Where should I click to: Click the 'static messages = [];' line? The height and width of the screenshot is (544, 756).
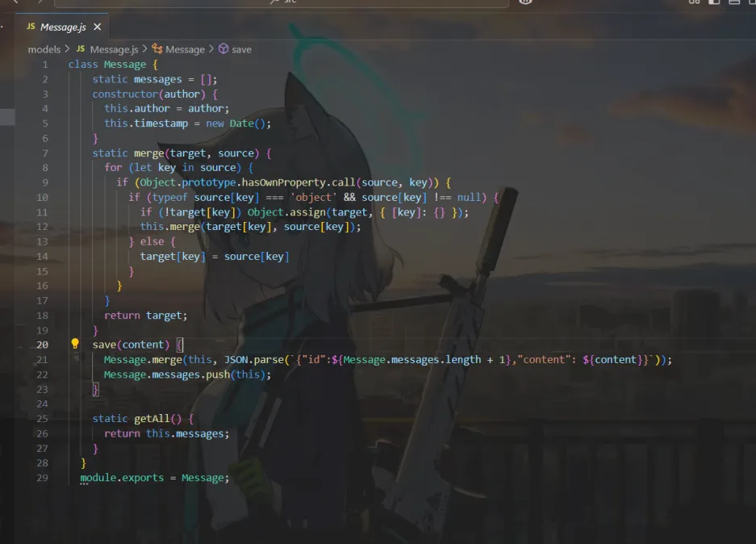pos(155,80)
